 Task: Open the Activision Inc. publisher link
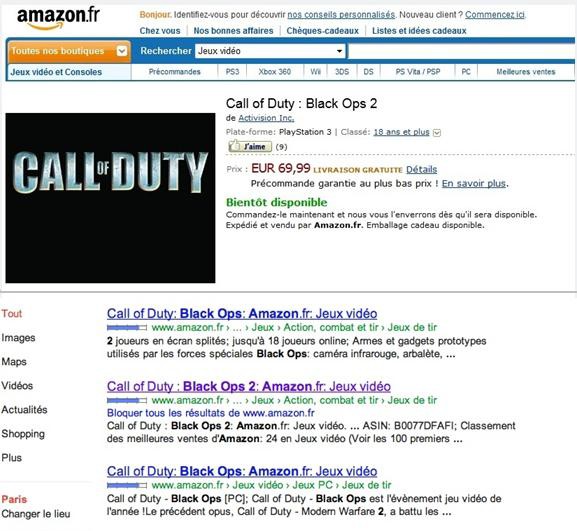tap(266, 118)
